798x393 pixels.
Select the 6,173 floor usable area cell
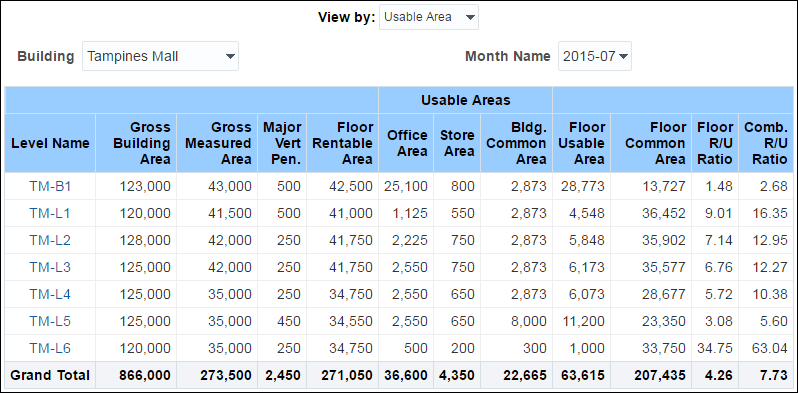click(x=582, y=267)
